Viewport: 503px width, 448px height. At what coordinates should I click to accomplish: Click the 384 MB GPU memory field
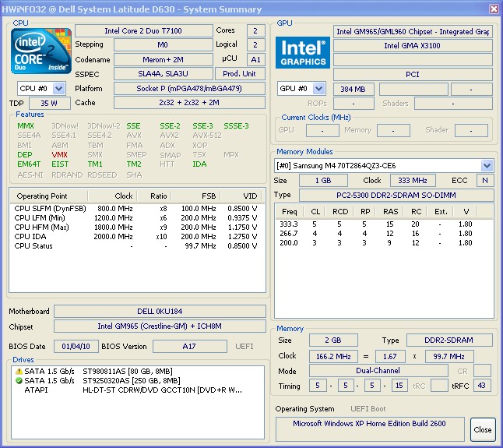point(354,90)
